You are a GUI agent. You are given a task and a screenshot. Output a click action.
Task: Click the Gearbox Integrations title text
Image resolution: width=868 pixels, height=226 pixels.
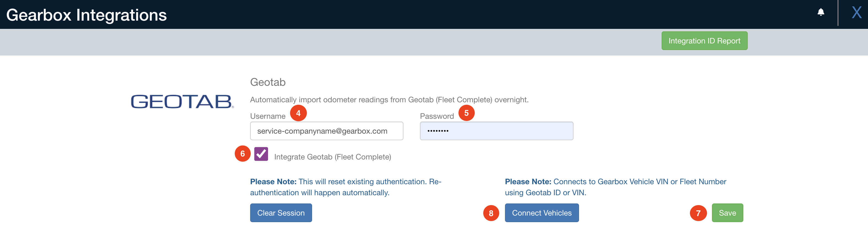pos(86,15)
